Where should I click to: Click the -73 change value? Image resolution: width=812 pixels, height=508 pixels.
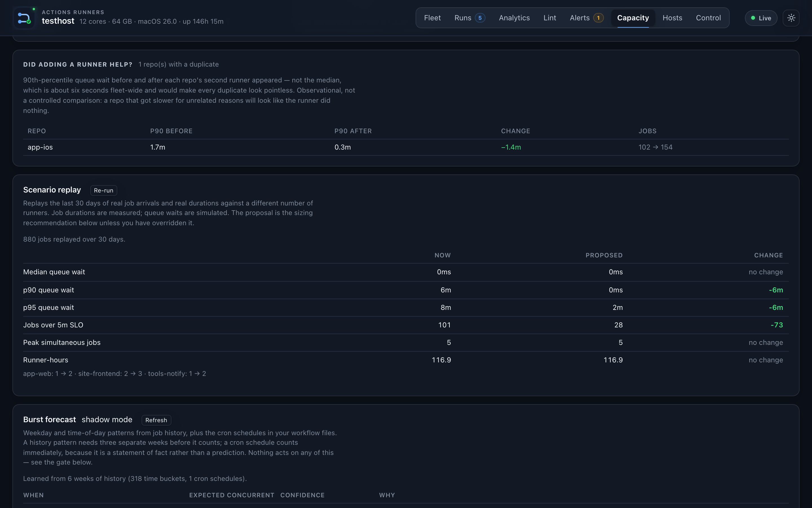point(777,325)
